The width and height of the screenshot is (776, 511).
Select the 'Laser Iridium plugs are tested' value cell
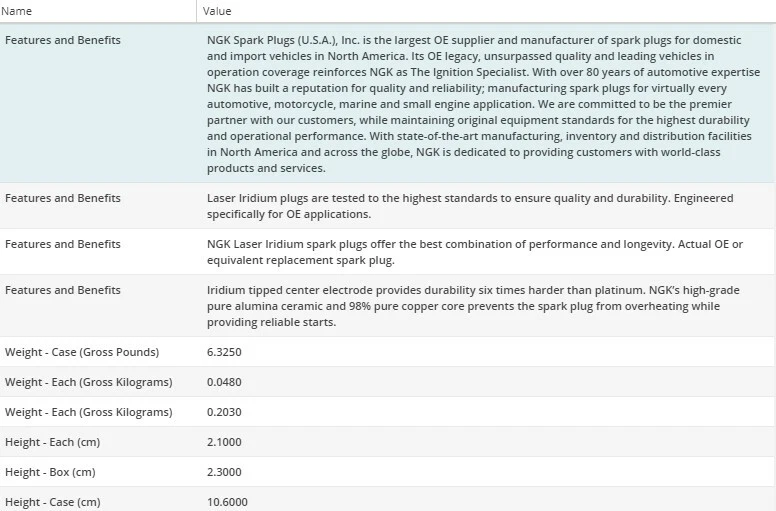click(x=470, y=206)
